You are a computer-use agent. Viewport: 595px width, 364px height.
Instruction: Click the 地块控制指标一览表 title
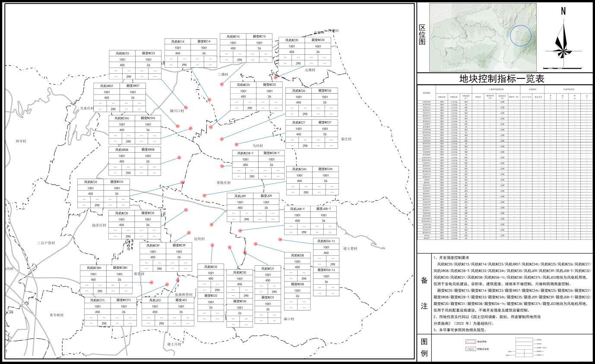[x=501, y=78]
